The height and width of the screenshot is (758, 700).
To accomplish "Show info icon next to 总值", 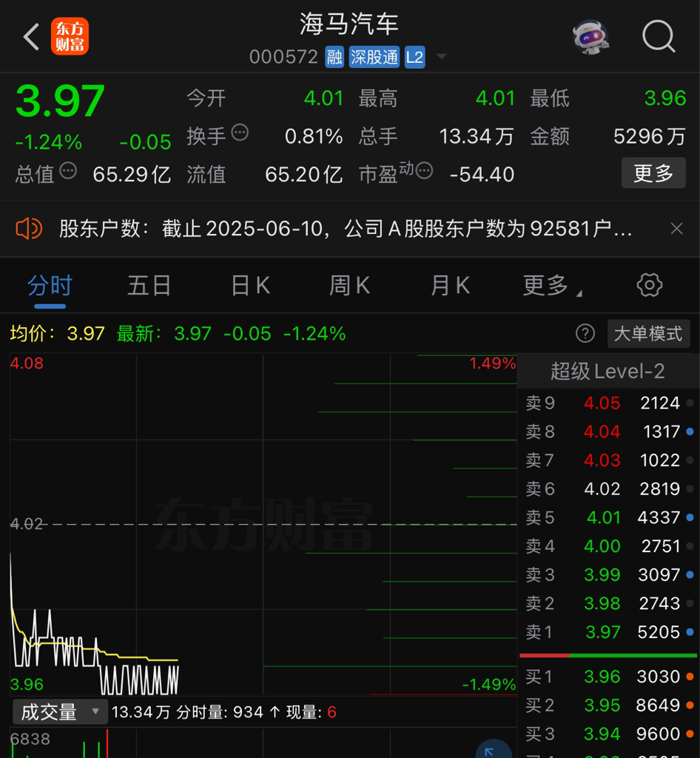I will click(x=68, y=171).
